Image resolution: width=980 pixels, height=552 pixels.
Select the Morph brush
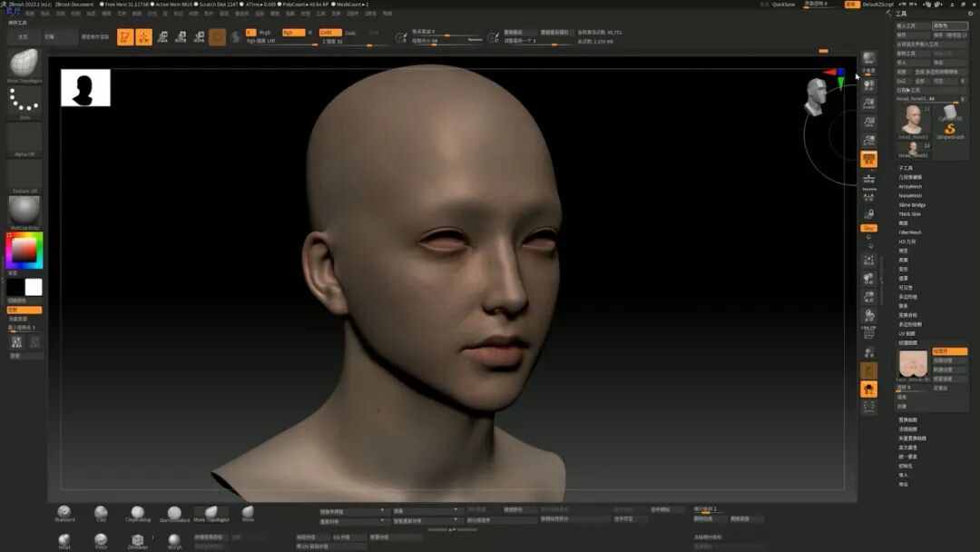click(174, 541)
